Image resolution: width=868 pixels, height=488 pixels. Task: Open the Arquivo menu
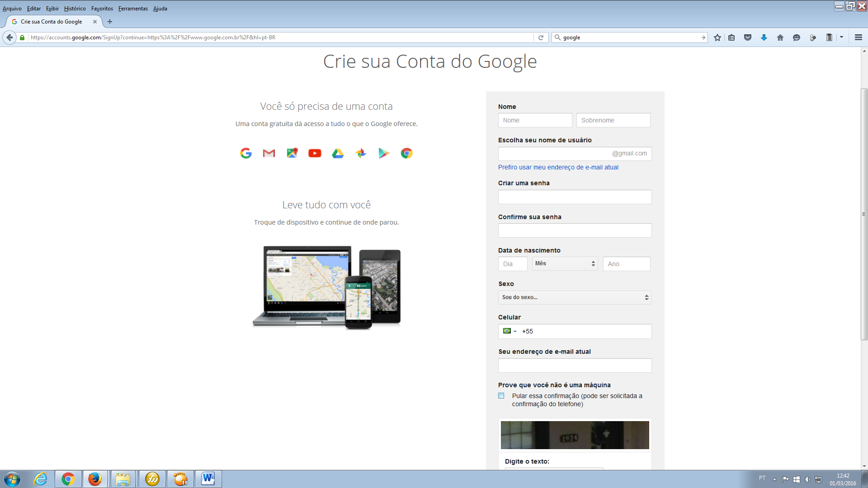(12, 9)
